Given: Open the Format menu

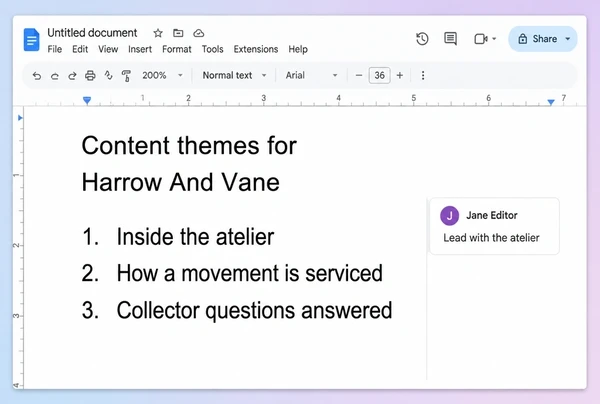Looking at the screenshot, I should pos(176,49).
